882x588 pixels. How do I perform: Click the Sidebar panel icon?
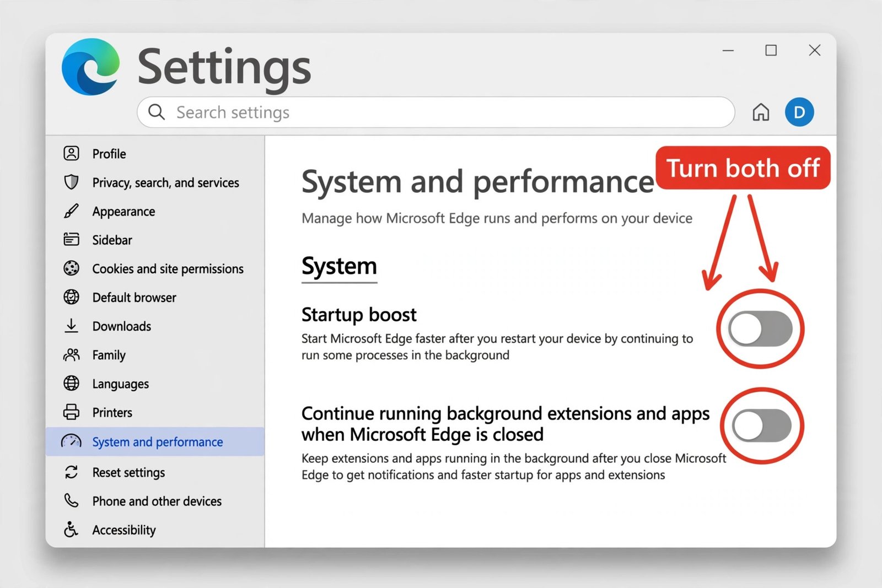pos(71,239)
